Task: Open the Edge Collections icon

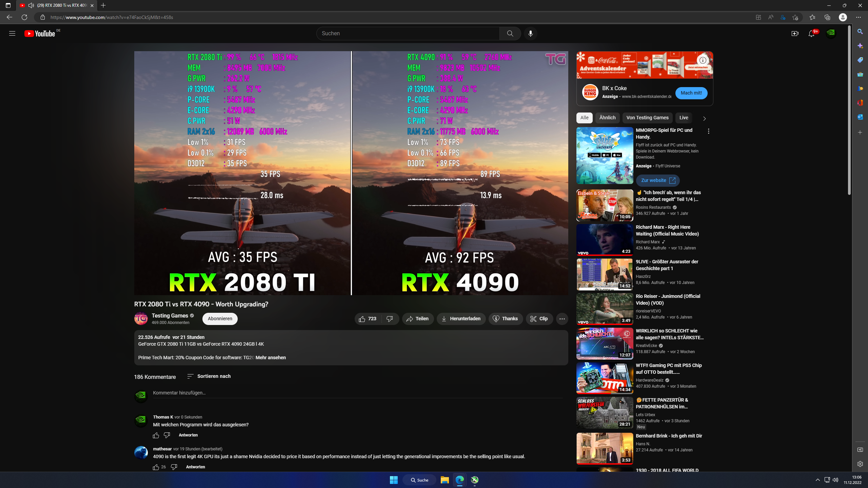Action: (x=827, y=17)
